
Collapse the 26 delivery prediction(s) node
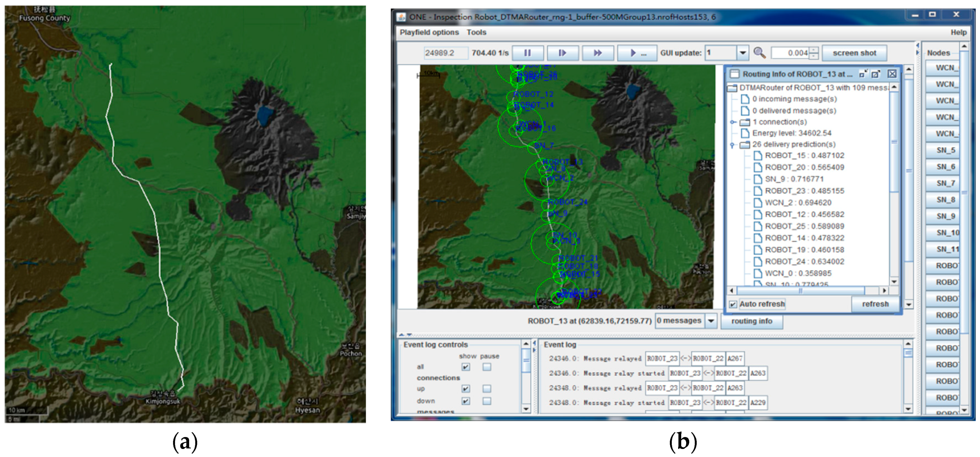(732, 145)
